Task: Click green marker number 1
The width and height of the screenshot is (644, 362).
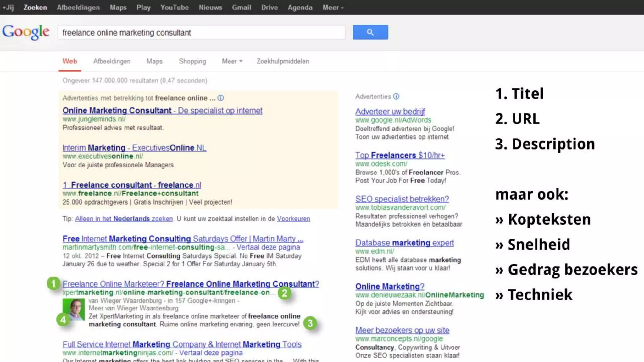Action: (x=53, y=283)
